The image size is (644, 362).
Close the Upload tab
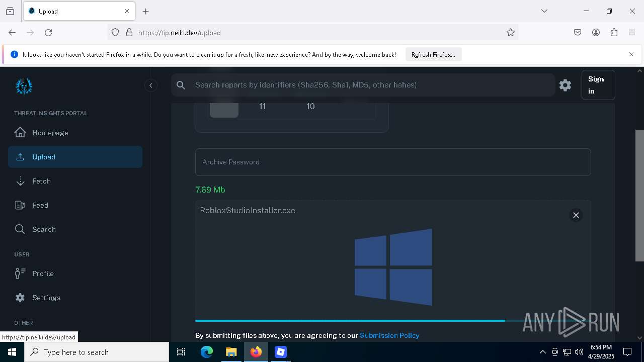(x=127, y=11)
